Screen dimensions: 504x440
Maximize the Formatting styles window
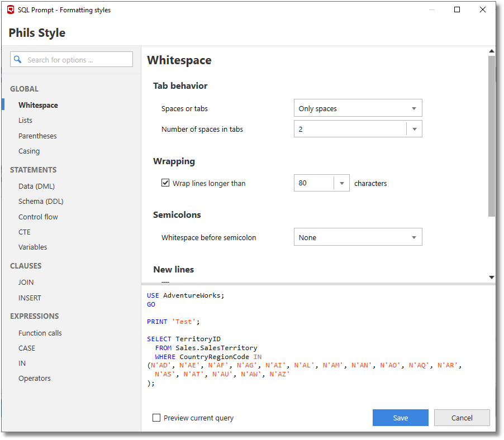coord(457,9)
